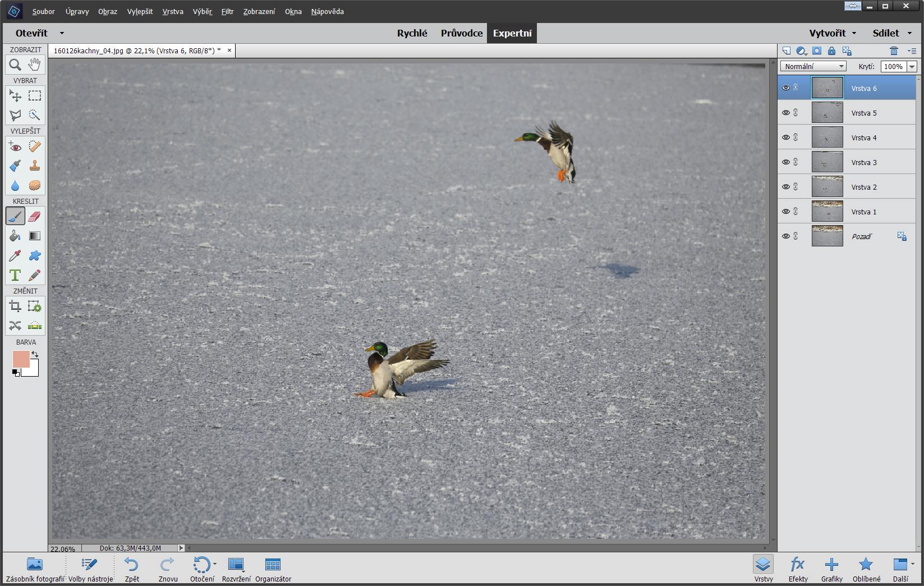Click the pink foreground color swatch
Image resolution: width=924 pixels, height=586 pixels.
(21, 359)
